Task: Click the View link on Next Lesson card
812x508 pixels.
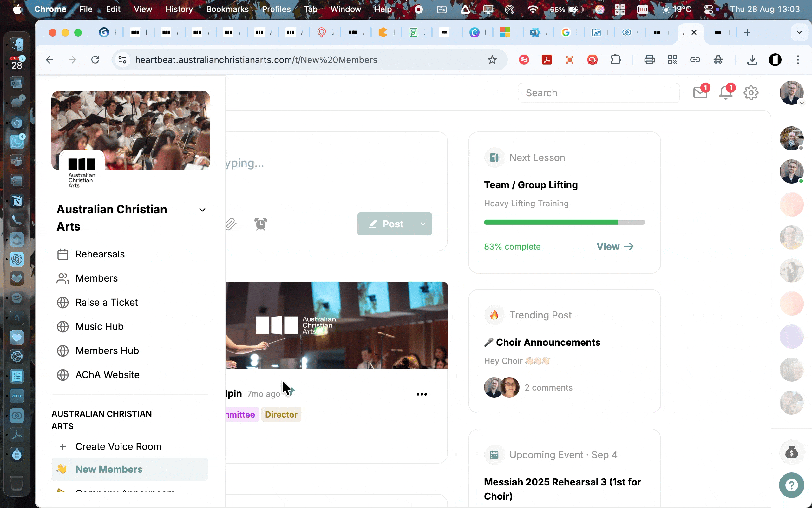Action: click(x=615, y=247)
